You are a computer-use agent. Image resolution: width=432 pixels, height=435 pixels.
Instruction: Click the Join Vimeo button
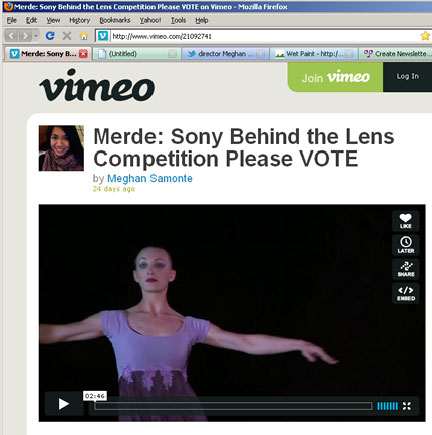(x=335, y=77)
